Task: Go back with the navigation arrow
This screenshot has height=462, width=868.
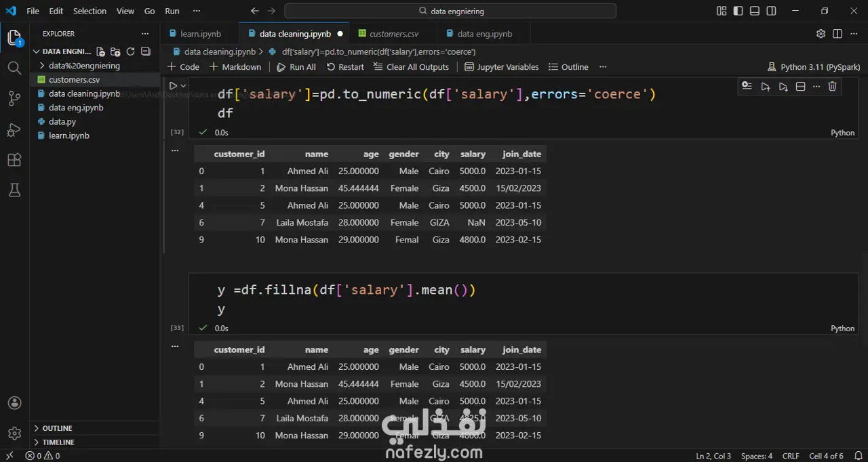Action: [255, 11]
